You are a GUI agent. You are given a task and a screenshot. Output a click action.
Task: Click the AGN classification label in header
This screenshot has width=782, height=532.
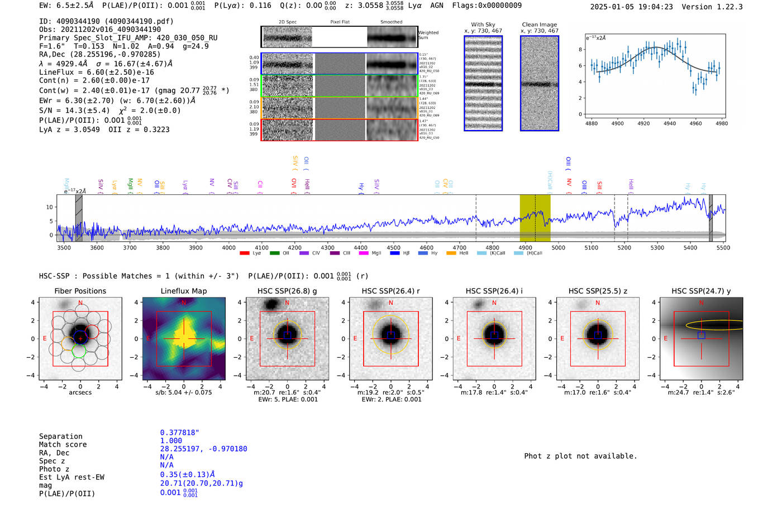[437, 5]
